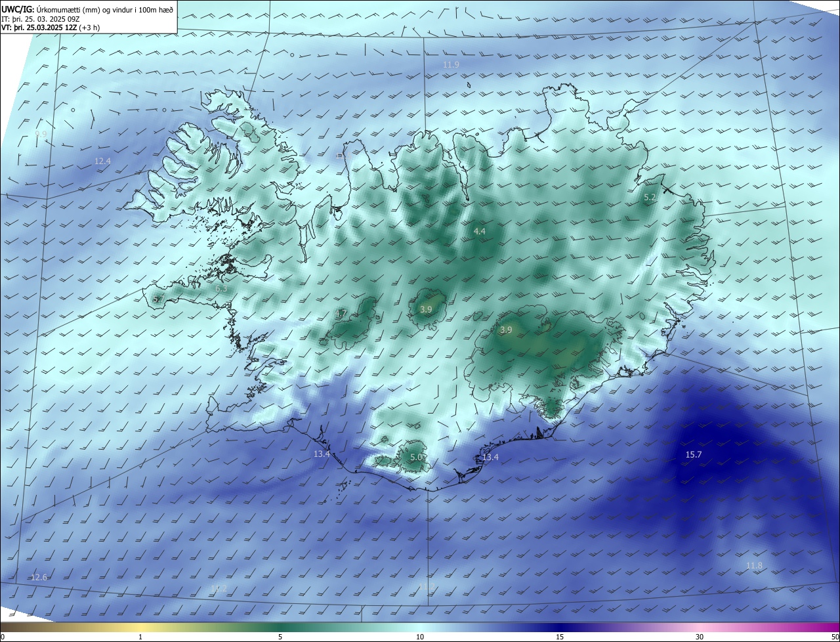This screenshot has width=840, height=642.
Task: Click the 11.9 value north of Iceland
Action: coord(451,64)
